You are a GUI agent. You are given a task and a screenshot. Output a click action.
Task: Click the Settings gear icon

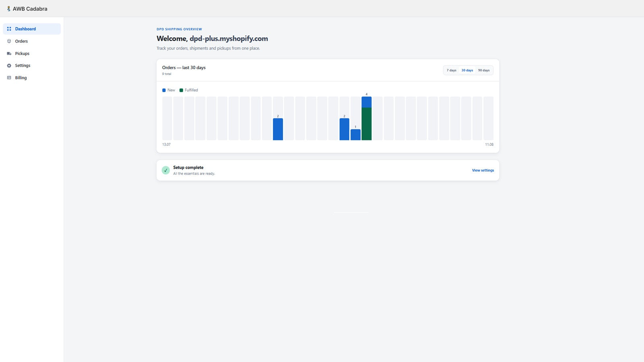click(9, 66)
